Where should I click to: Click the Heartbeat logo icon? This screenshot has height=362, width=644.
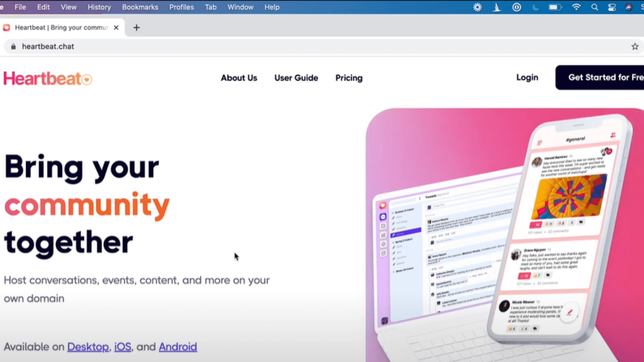click(x=87, y=79)
